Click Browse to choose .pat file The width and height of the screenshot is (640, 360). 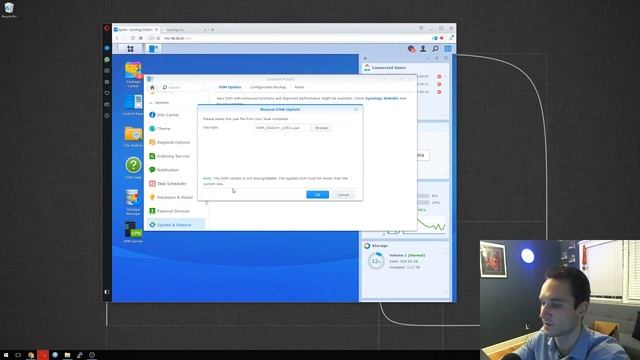pos(322,128)
